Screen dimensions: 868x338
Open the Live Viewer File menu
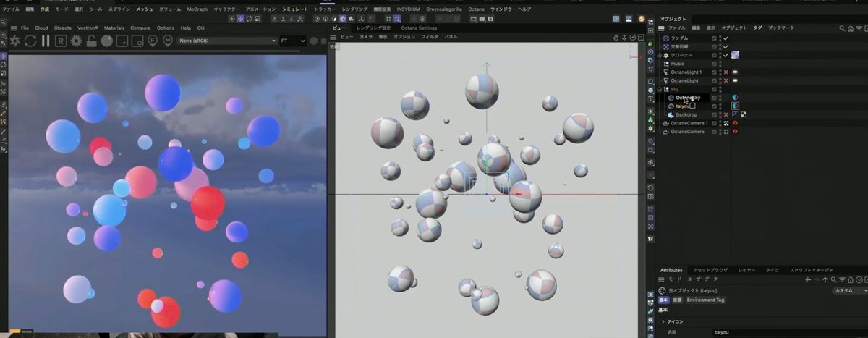tap(25, 28)
